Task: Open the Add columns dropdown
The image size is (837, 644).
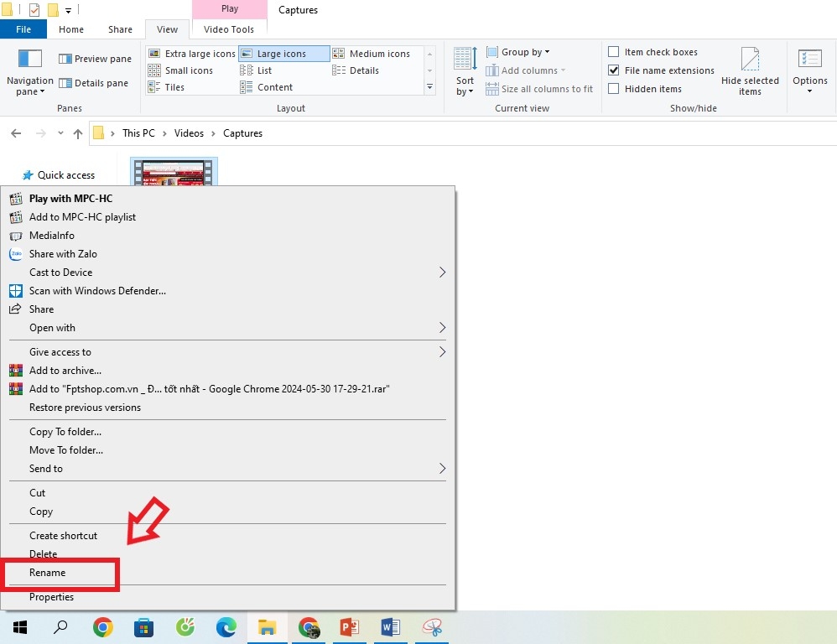Action: (x=525, y=70)
